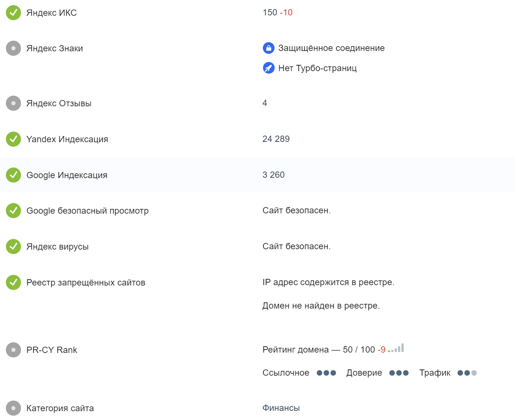This screenshot has width=514, height=420.
Task: Click the Ссылочное label
Action: 286,373
